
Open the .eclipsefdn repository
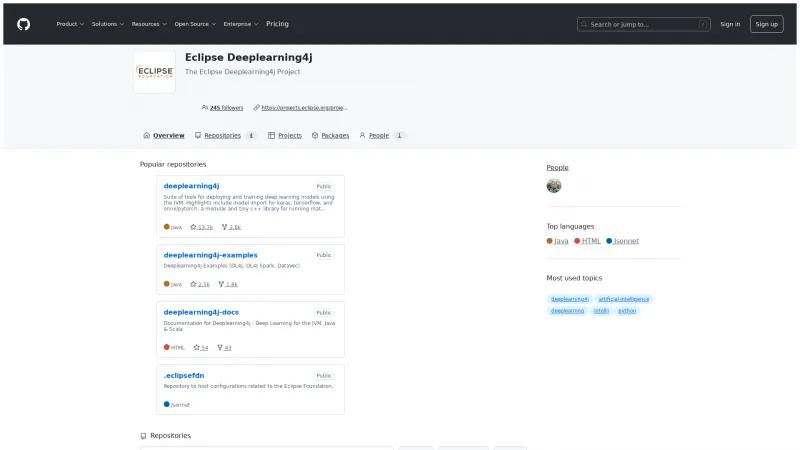tap(184, 376)
